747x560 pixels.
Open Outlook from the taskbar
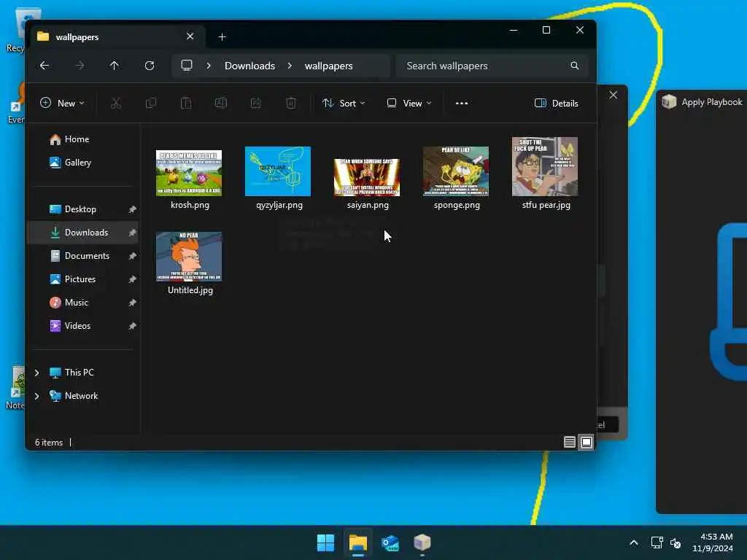[390, 542]
